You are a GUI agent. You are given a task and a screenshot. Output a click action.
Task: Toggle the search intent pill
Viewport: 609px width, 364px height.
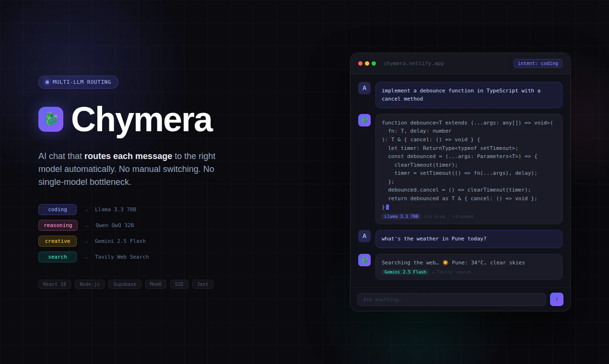pyautogui.click(x=58, y=257)
